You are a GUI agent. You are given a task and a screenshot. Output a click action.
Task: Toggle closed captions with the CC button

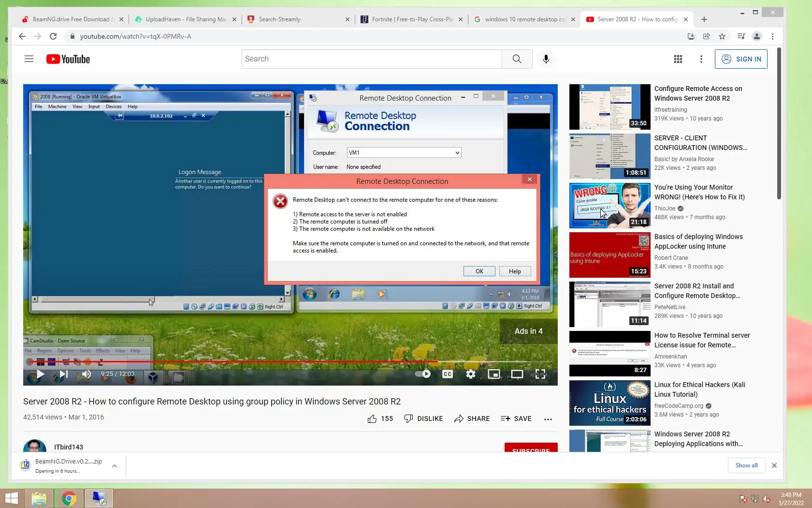point(448,374)
